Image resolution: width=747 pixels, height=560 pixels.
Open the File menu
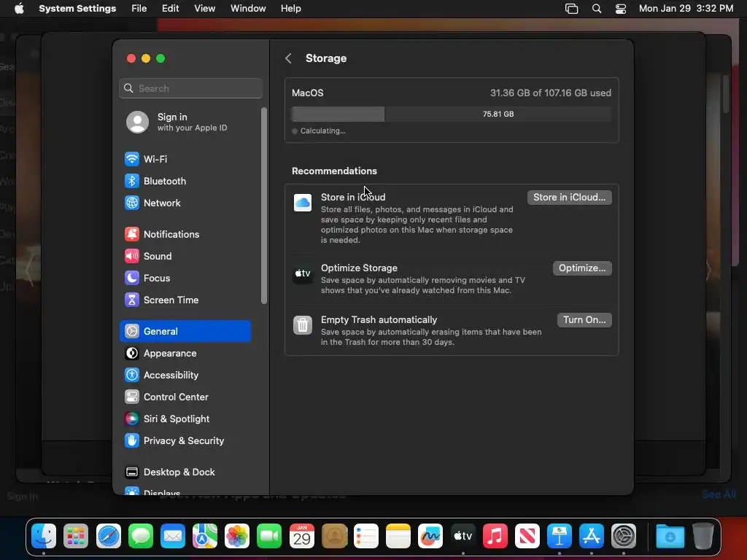pos(139,9)
